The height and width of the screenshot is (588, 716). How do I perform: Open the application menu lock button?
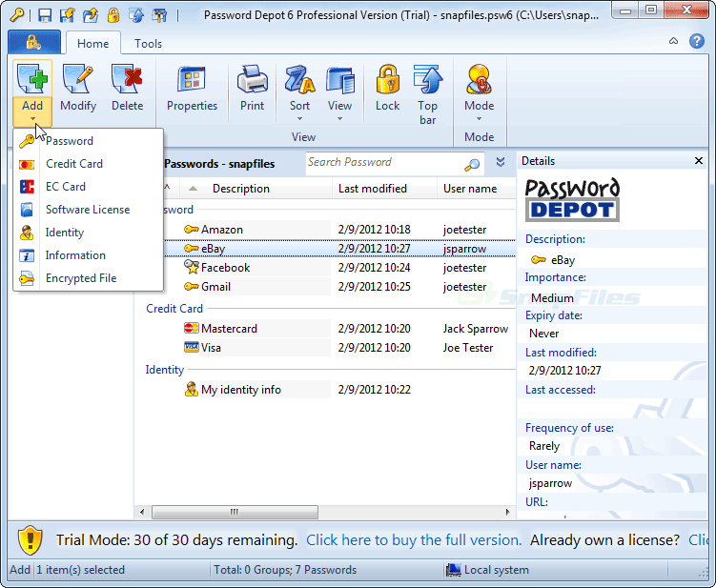click(33, 43)
